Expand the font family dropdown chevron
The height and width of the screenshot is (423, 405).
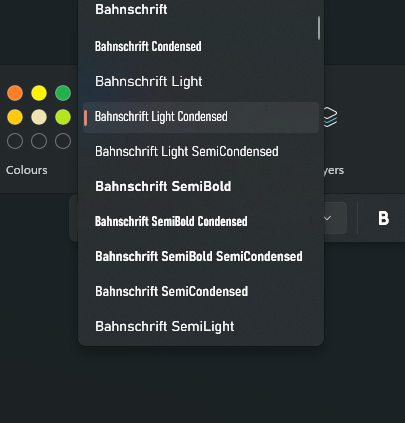pos(328,218)
